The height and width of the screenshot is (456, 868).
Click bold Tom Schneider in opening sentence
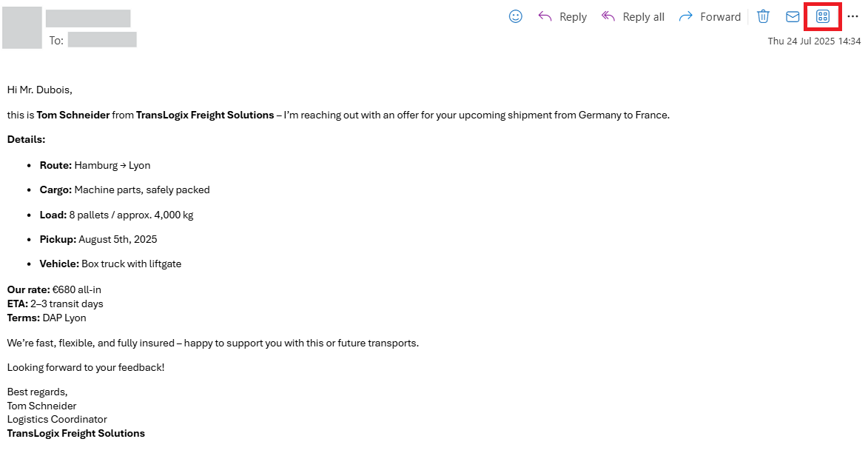[73, 115]
